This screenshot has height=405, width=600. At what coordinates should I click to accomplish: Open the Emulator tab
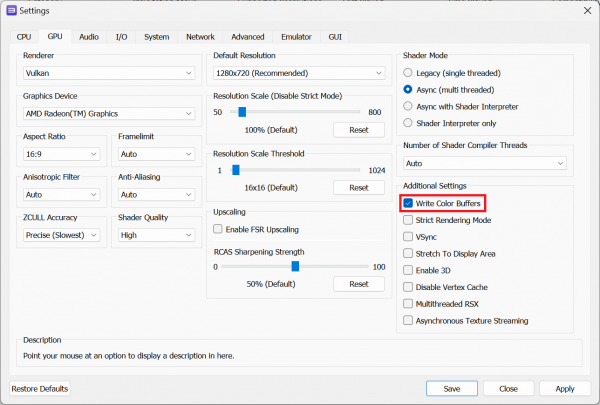point(295,37)
